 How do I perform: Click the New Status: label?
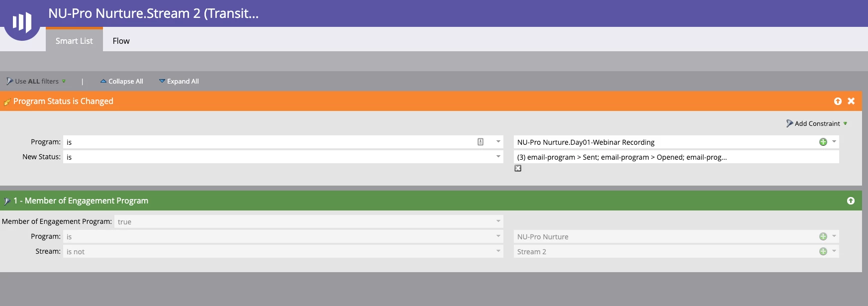pyautogui.click(x=41, y=157)
